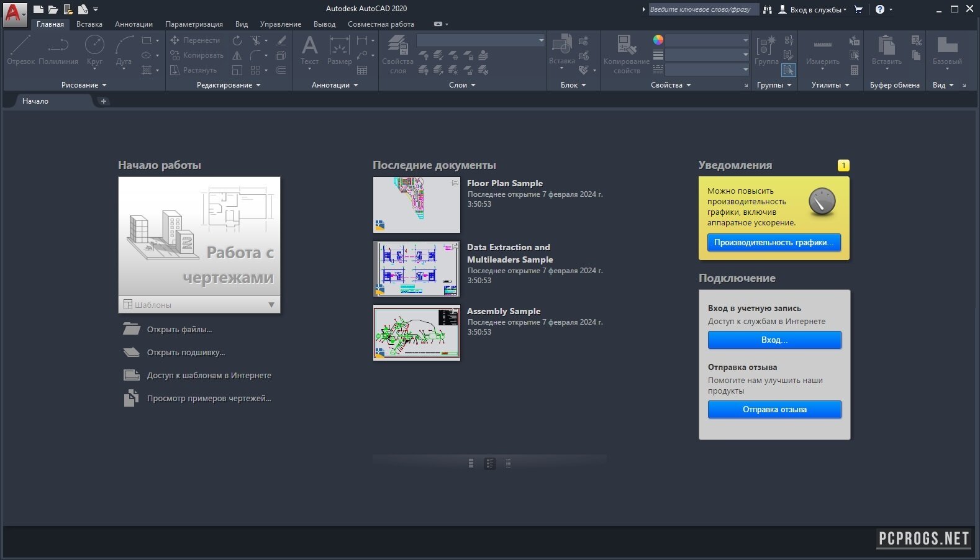Screen dimensions: 980x560
Task: Click the Отправка отзыва button
Action: [x=774, y=409]
